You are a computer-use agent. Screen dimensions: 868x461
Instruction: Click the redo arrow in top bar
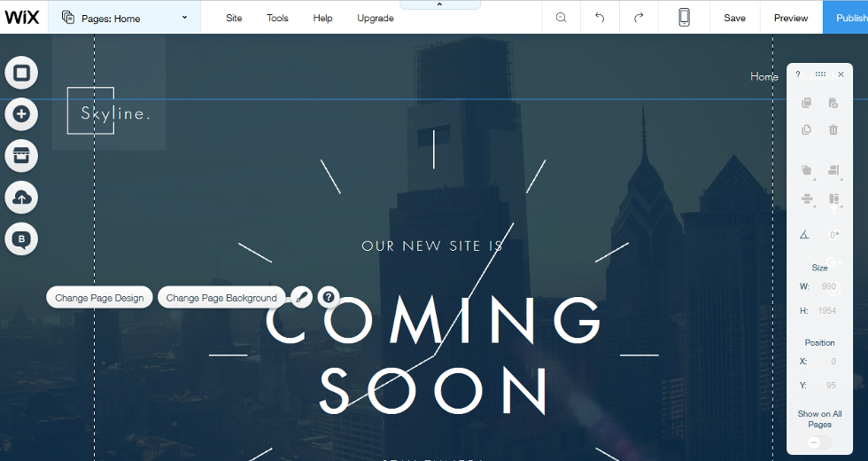click(639, 18)
